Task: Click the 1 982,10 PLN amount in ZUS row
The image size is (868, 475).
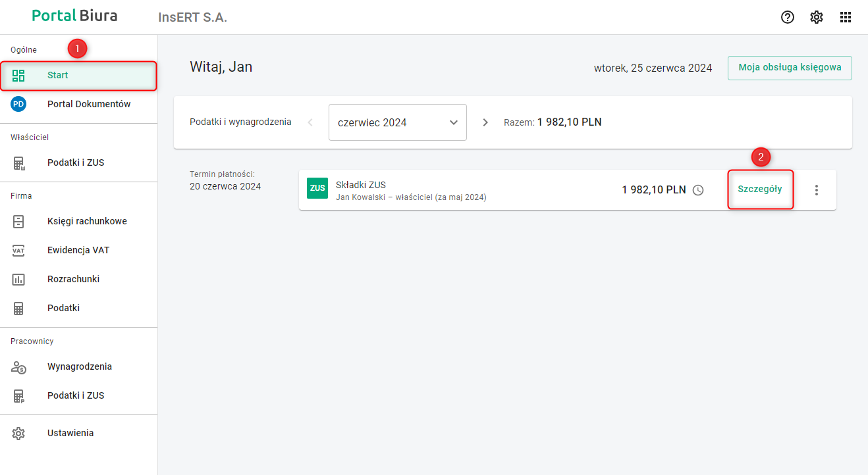Action: pyautogui.click(x=654, y=190)
